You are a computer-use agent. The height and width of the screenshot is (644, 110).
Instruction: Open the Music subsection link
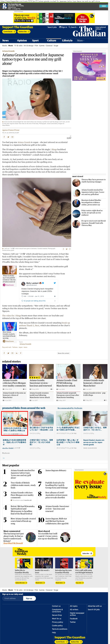[11, 46]
